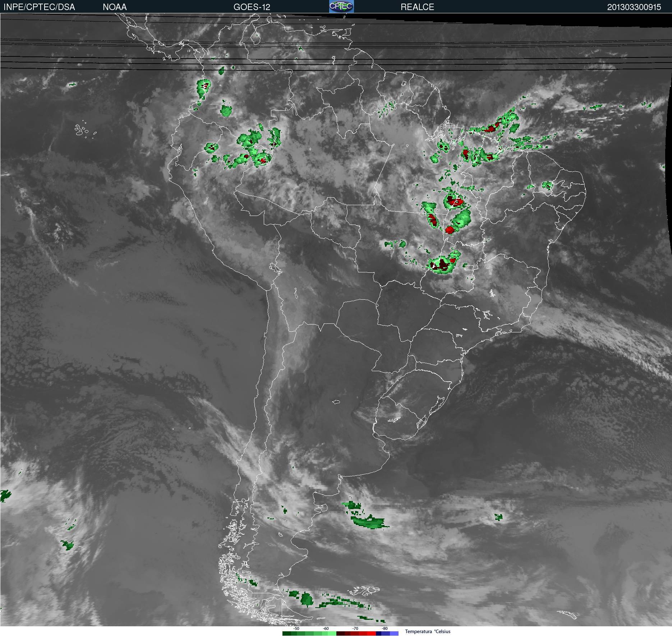This screenshot has height=636, width=672.
Task: Click the -80 value on temperature scale
Action: 385,628
